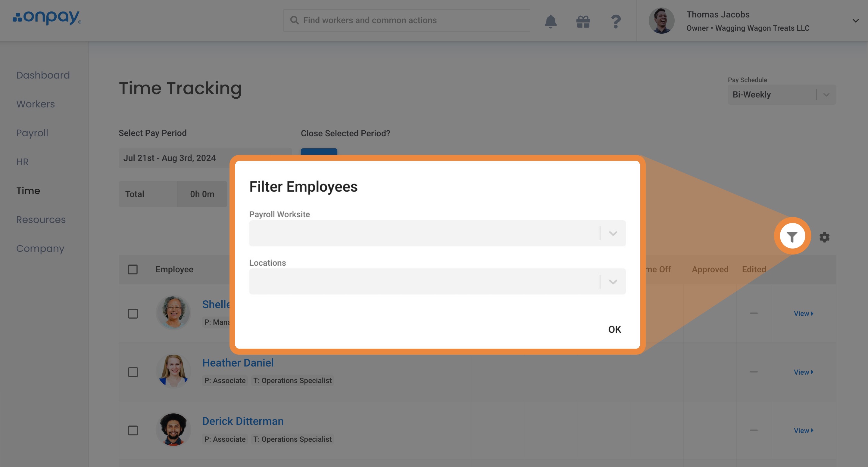Viewport: 868px width, 467px height.
Task: Open Workers in sidebar
Action: [x=35, y=104]
